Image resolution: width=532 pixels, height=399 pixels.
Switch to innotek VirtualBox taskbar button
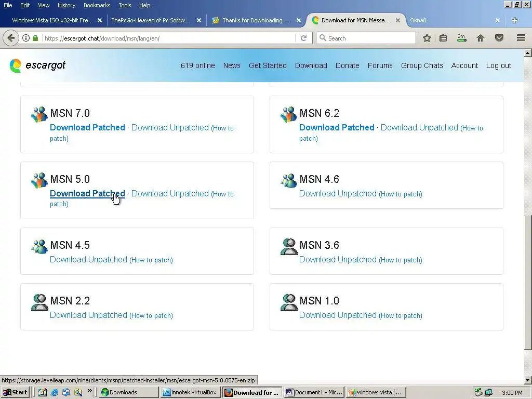[x=190, y=392]
